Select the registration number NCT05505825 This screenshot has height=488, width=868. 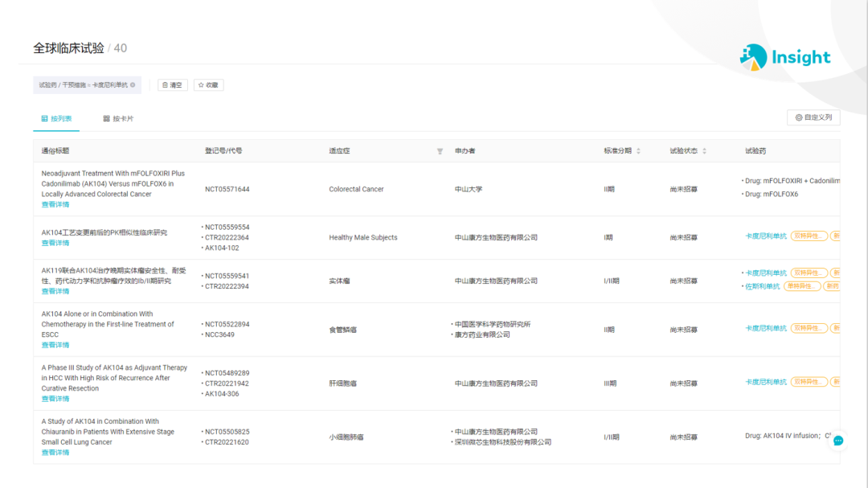[227, 432]
